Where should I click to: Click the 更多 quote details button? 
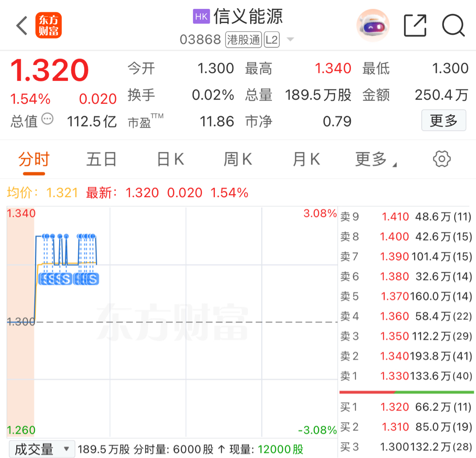[443, 120]
